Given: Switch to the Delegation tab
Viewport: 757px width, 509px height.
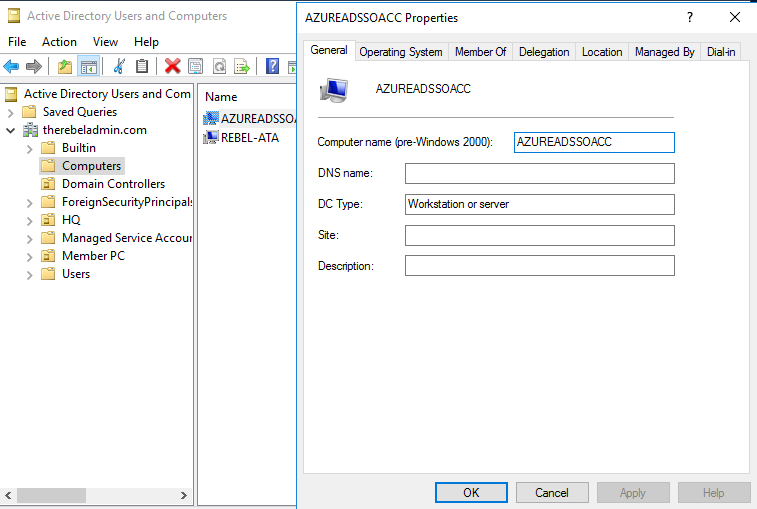Looking at the screenshot, I should 544,52.
